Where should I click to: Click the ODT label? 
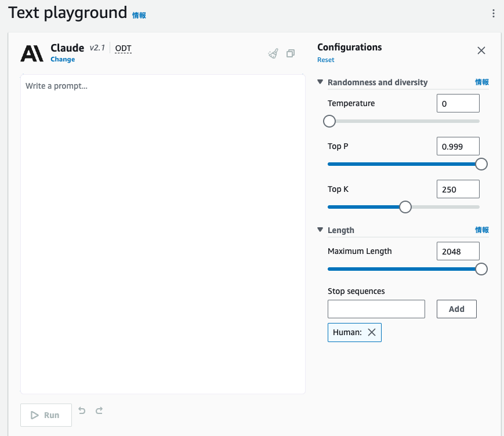click(x=123, y=48)
